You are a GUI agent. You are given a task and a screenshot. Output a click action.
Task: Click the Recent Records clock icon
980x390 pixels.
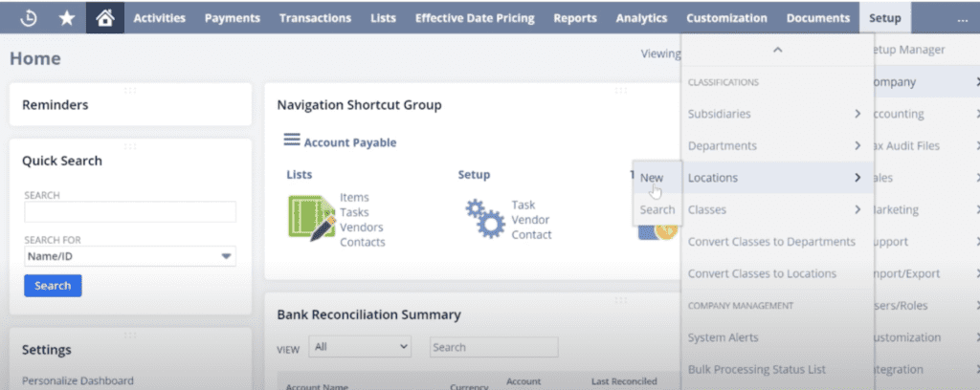pyautogui.click(x=30, y=17)
